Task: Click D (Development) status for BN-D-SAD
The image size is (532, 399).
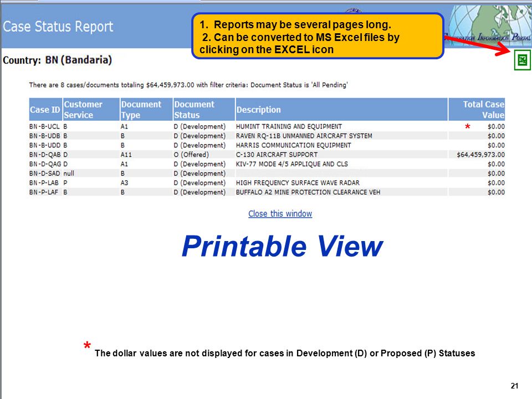Action: 199,173
